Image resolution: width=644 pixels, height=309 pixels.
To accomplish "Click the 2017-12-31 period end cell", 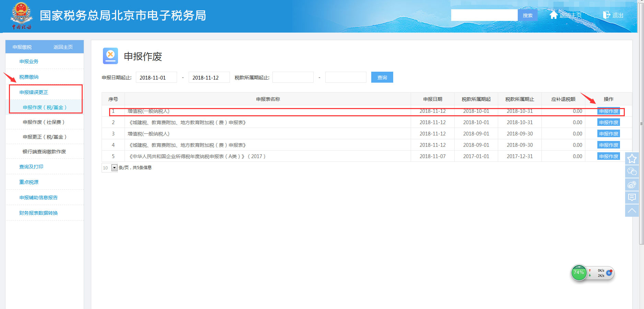I will click(x=520, y=156).
